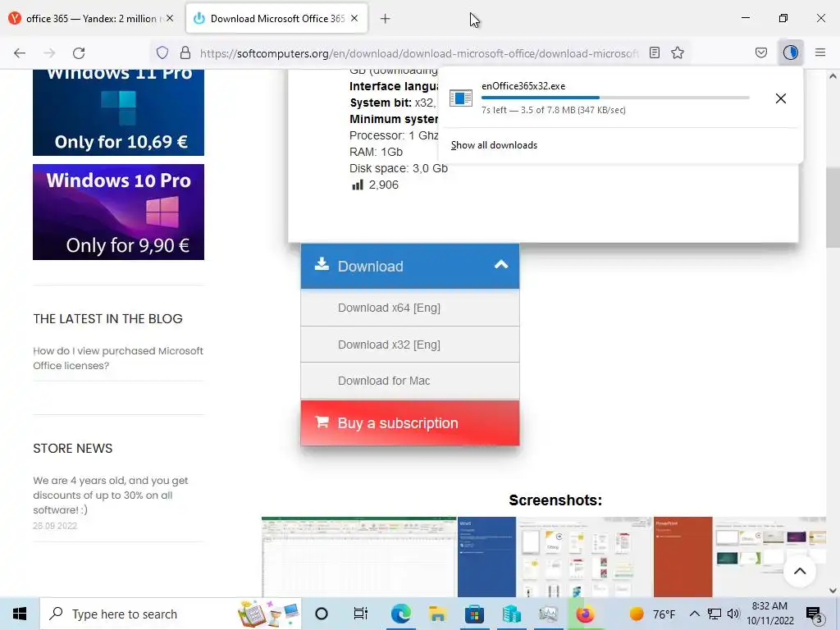Screen dimensions: 840x630
Task: Click the URL address field
Action: point(418,53)
